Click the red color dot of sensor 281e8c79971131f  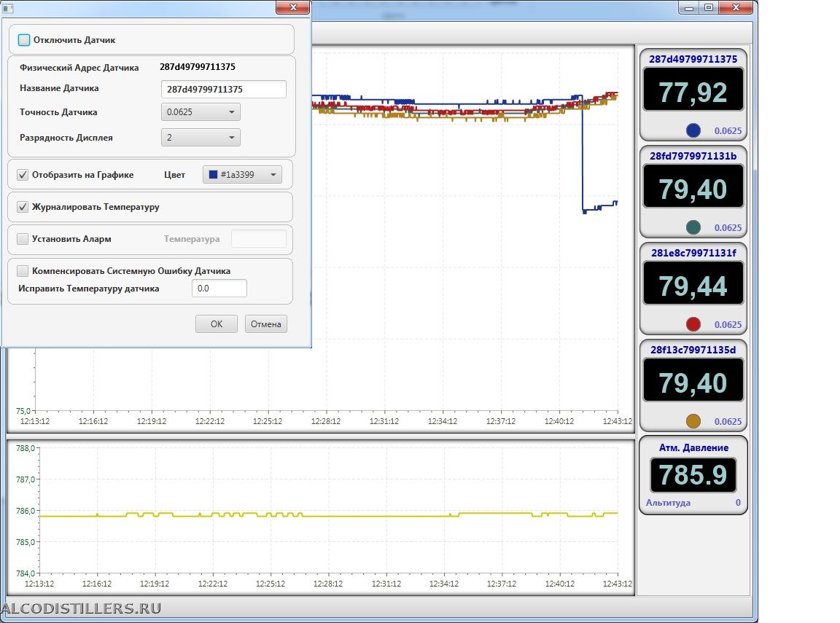point(693,324)
